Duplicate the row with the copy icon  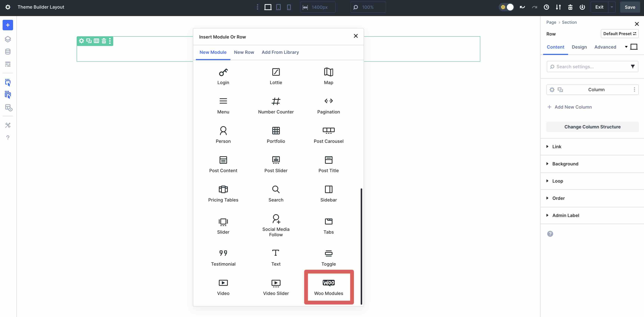[89, 41]
